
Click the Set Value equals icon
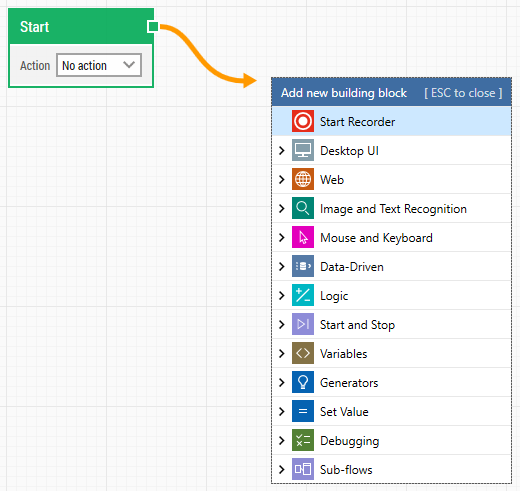(303, 411)
